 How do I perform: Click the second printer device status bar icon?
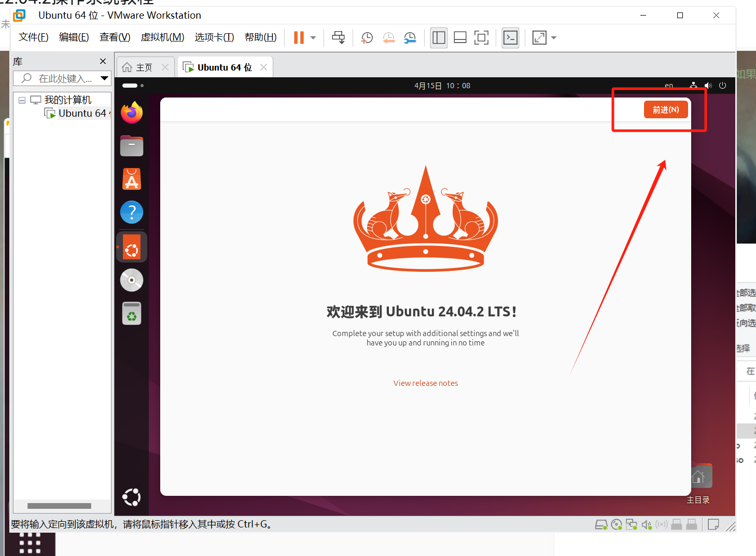692,525
